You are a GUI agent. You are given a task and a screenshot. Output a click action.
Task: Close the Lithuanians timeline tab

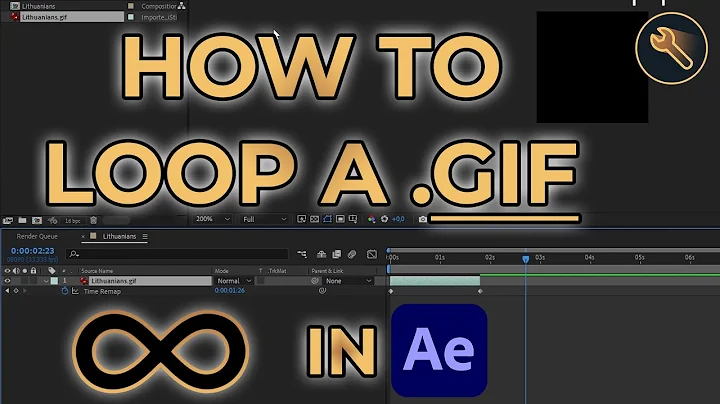coord(83,236)
